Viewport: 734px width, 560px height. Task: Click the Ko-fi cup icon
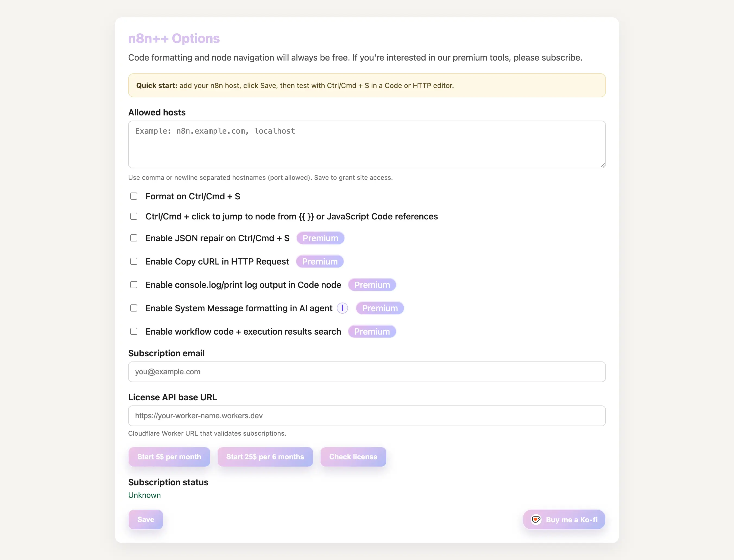point(536,519)
